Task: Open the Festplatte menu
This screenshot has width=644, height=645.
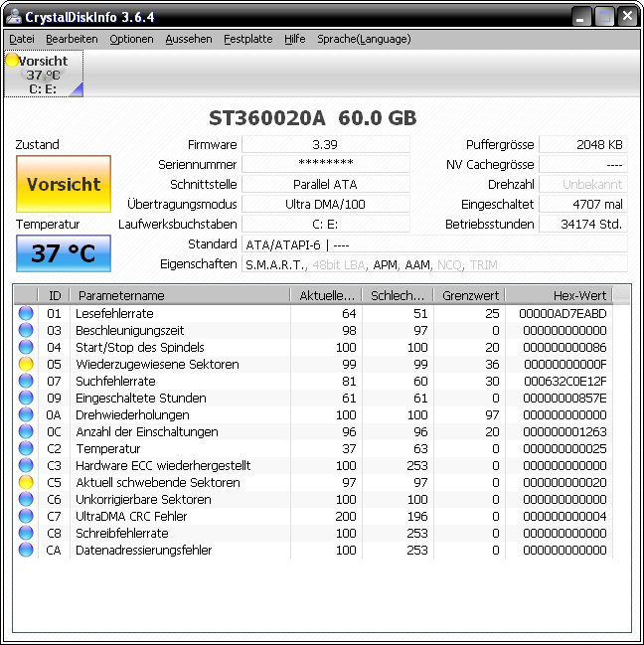Action: pos(248,39)
